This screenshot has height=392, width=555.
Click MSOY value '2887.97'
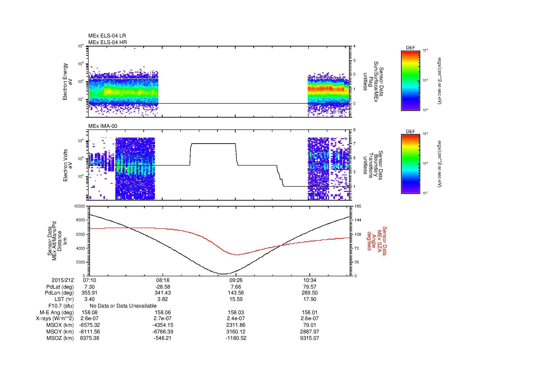coord(309,332)
